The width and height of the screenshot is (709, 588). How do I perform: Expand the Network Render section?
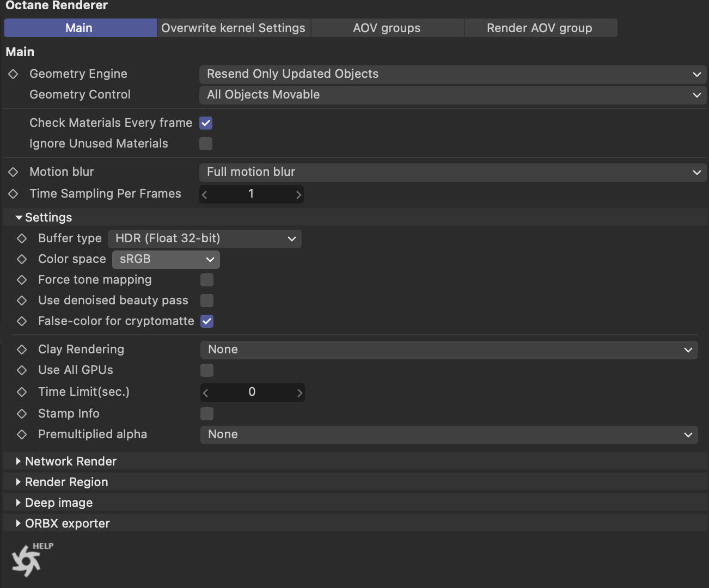pos(19,462)
